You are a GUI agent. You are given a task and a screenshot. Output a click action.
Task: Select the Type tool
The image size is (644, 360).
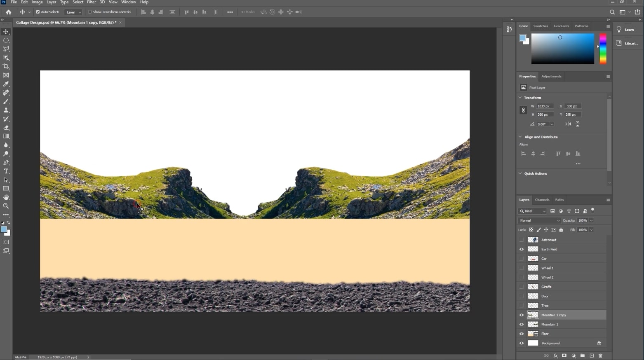tap(6, 171)
